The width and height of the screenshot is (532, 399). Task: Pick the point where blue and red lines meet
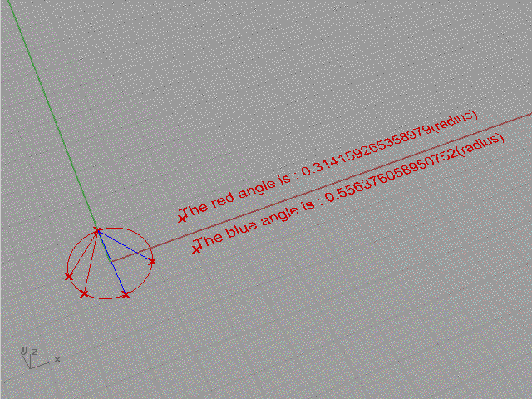tap(98, 231)
